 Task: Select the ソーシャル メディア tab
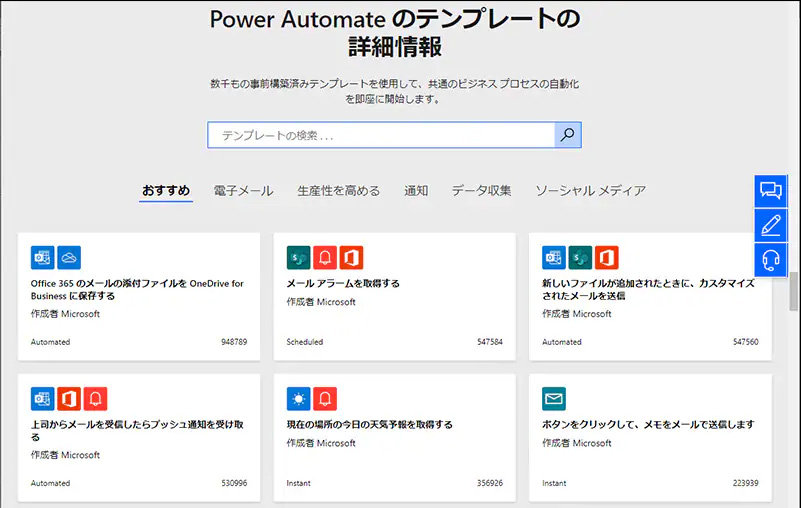click(591, 191)
